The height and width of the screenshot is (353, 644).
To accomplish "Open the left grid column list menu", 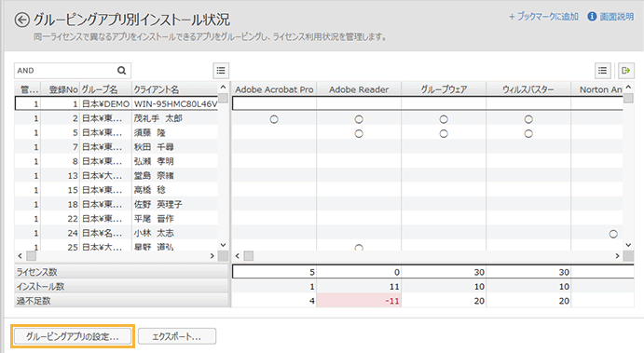I will pos(221,71).
